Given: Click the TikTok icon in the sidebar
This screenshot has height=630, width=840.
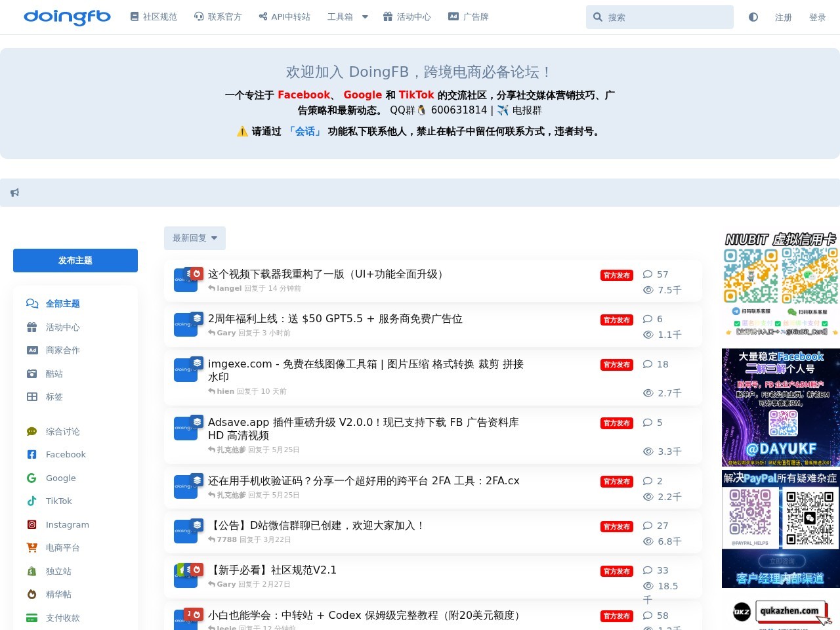Looking at the screenshot, I should point(31,501).
